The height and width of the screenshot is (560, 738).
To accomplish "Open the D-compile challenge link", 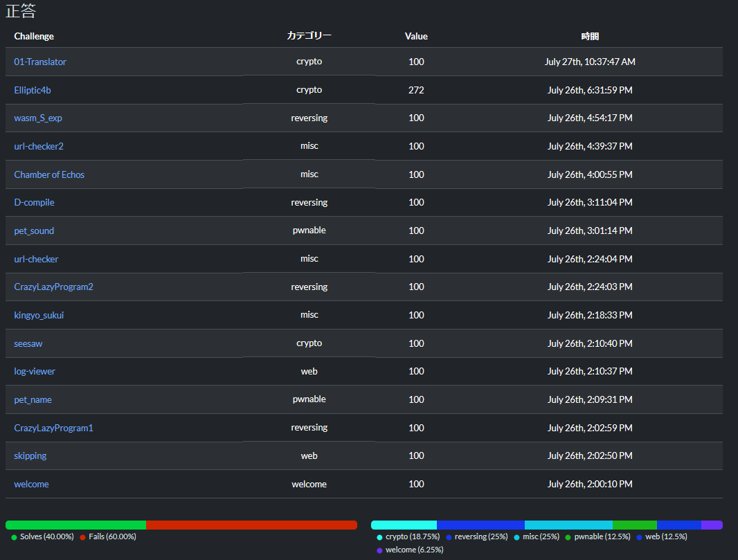I will [35, 202].
